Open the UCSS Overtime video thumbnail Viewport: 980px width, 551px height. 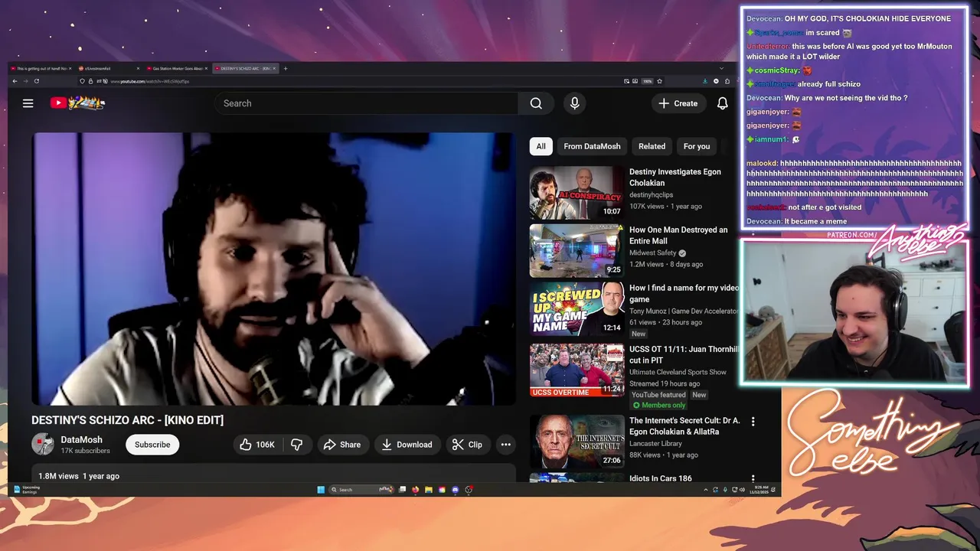pyautogui.click(x=577, y=370)
